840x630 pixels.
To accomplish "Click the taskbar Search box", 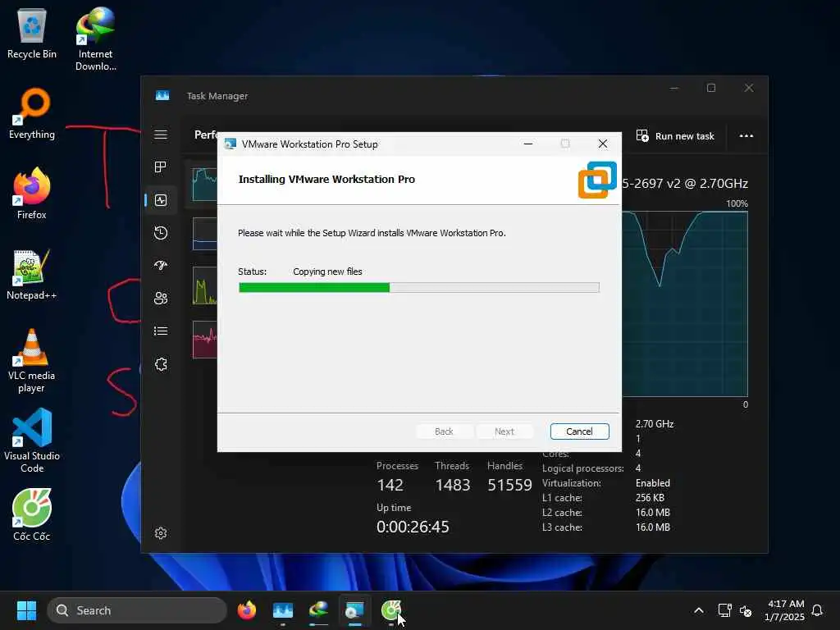I will 137,610.
